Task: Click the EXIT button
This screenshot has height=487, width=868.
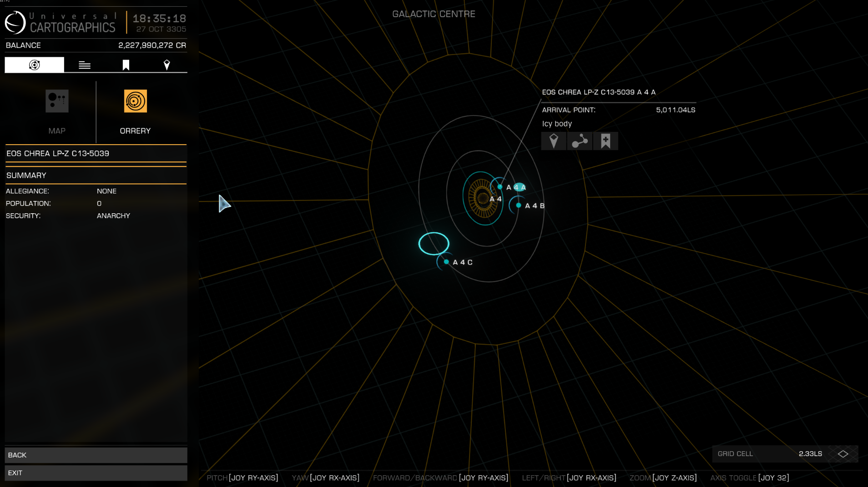Action: (96, 473)
